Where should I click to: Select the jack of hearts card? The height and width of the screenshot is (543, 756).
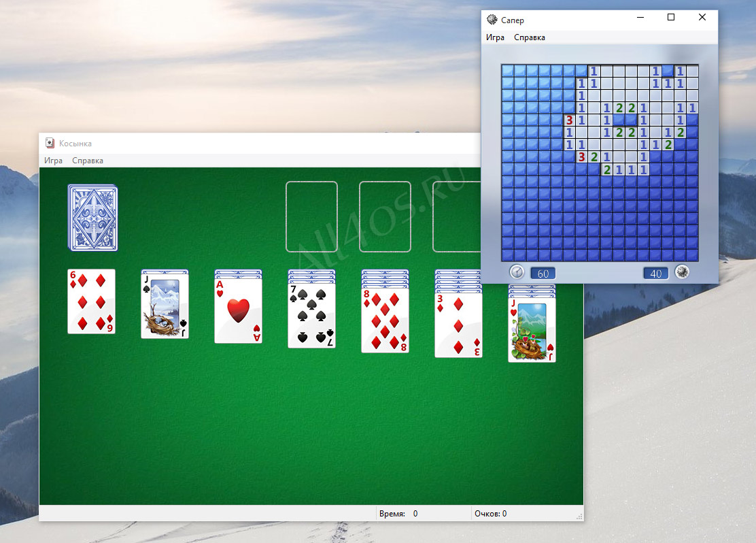[532, 330]
